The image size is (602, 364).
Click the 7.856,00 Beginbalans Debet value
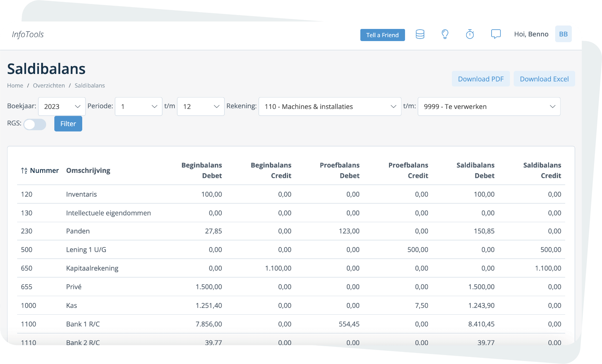(x=209, y=324)
